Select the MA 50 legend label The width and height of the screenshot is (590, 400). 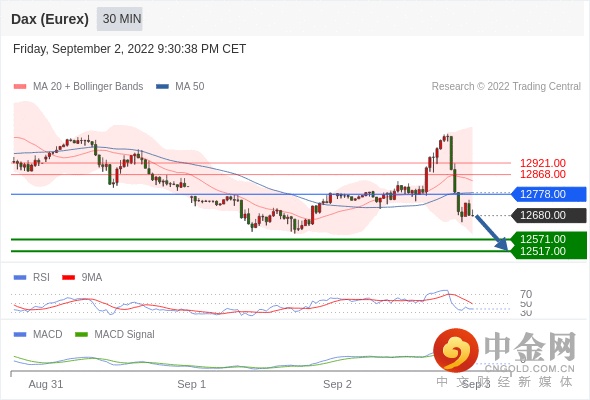[x=190, y=87]
